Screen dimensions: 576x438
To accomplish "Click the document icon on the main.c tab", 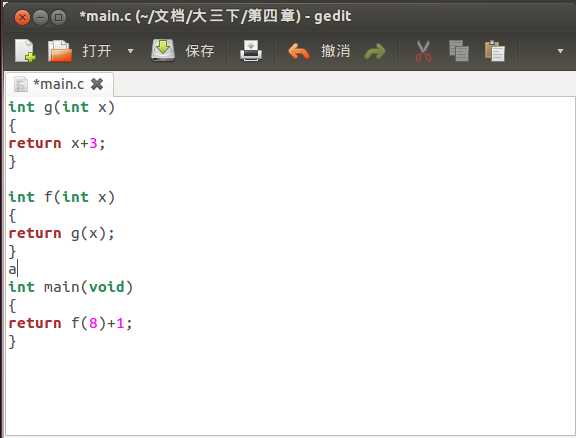I will click(x=21, y=85).
